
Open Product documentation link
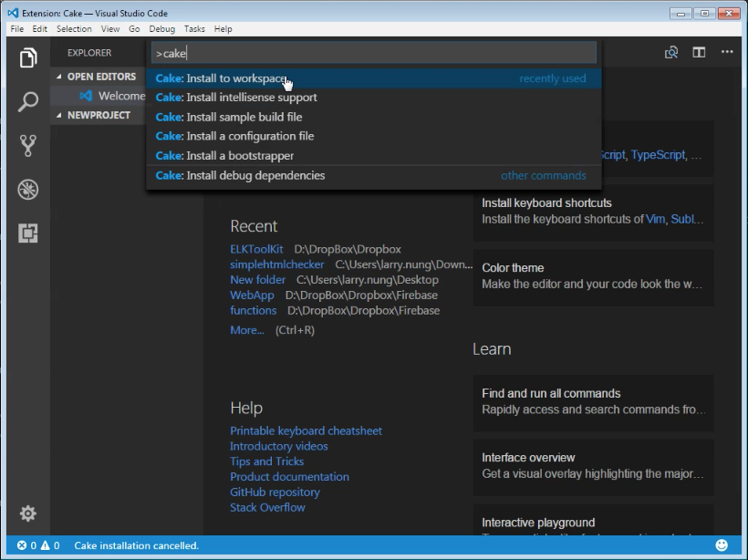[289, 476]
